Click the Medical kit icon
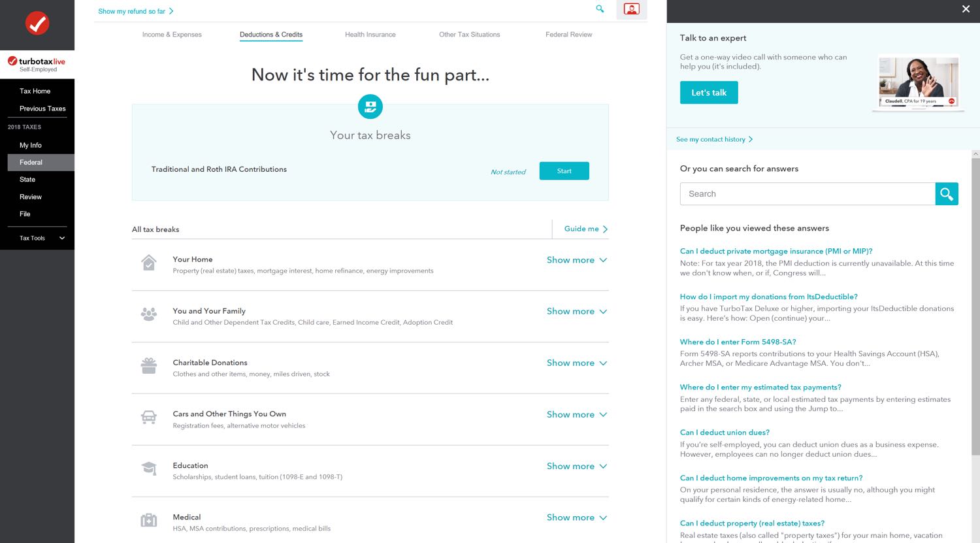Image resolution: width=980 pixels, height=543 pixels. click(x=149, y=520)
